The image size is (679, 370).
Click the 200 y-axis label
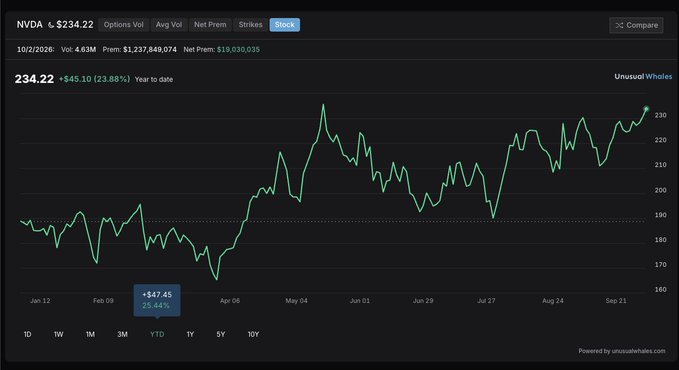coord(660,190)
